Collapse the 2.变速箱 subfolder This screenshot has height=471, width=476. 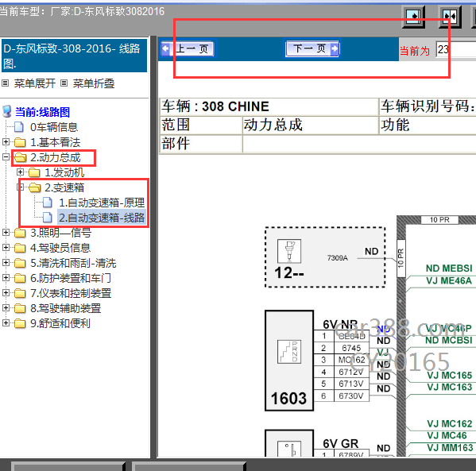20,187
